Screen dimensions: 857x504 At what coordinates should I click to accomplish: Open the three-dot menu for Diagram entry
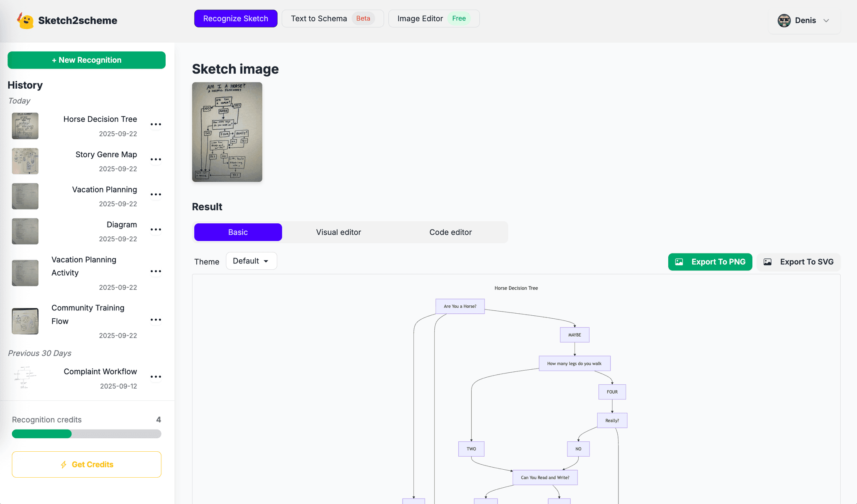(x=156, y=229)
